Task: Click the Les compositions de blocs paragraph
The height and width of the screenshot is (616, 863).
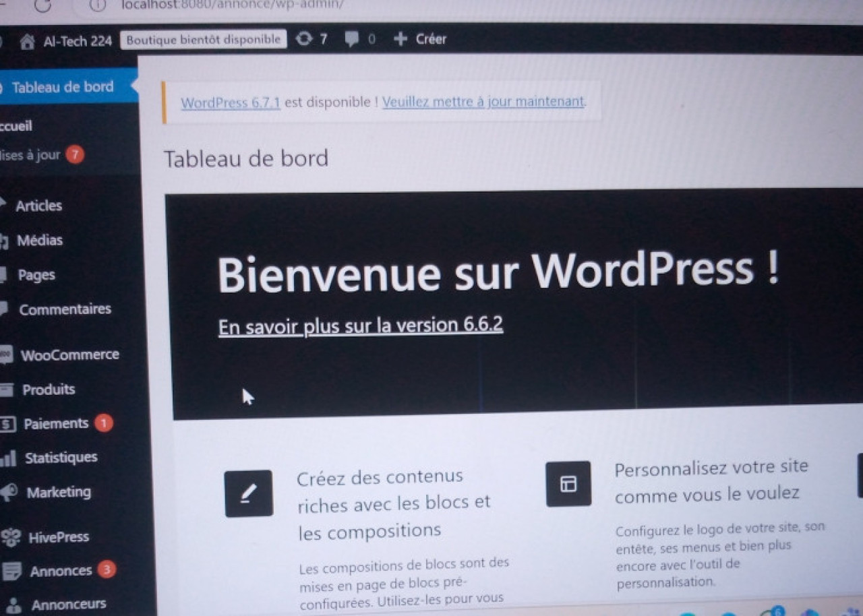Action: point(404,583)
